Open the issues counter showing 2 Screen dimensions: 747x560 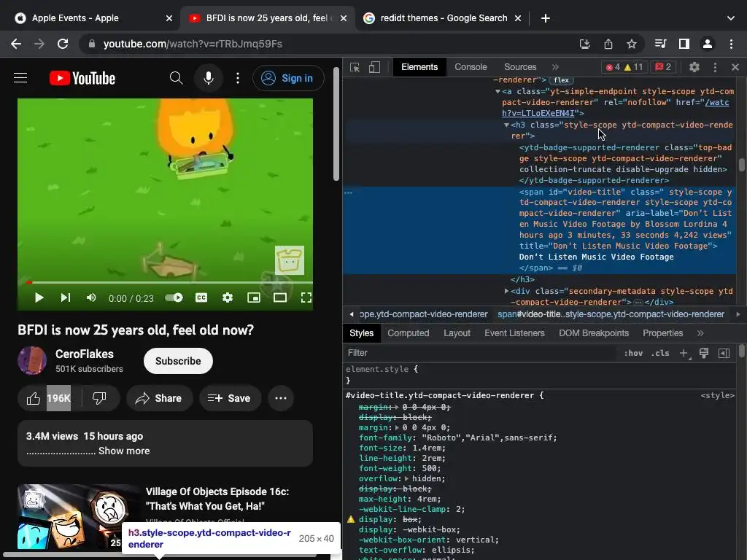[663, 67]
